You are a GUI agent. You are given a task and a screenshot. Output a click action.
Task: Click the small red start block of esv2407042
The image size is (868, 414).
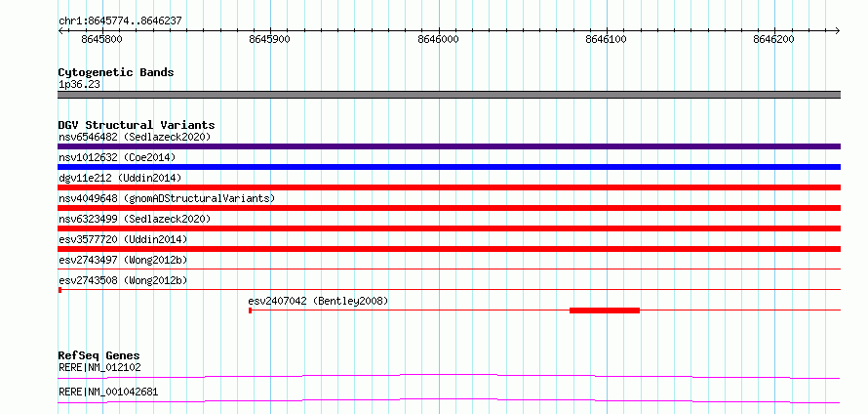pos(251,310)
